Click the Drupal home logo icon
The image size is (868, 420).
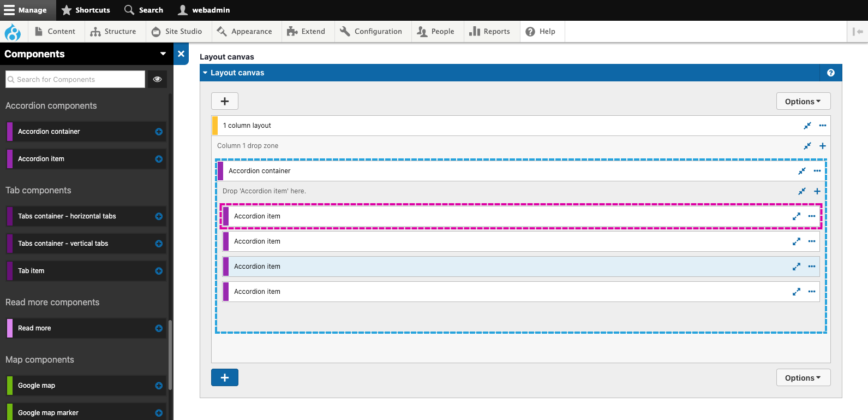(x=13, y=32)
